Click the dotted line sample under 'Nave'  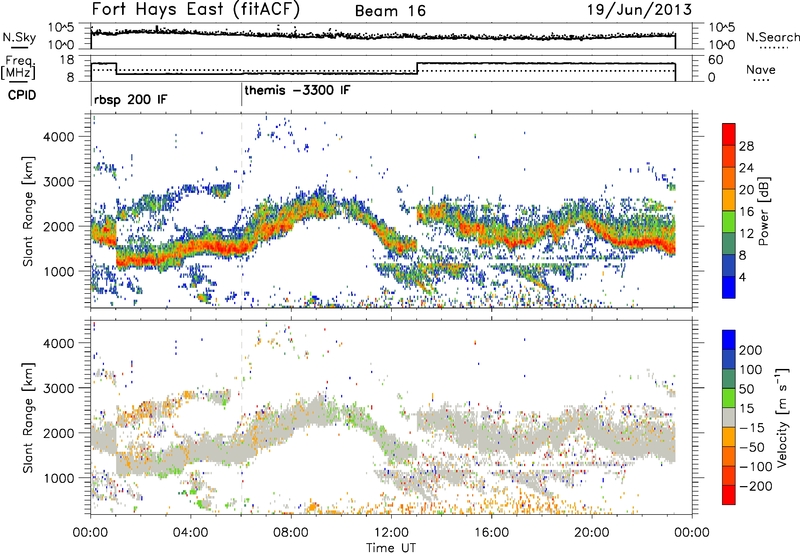(761, 80)
